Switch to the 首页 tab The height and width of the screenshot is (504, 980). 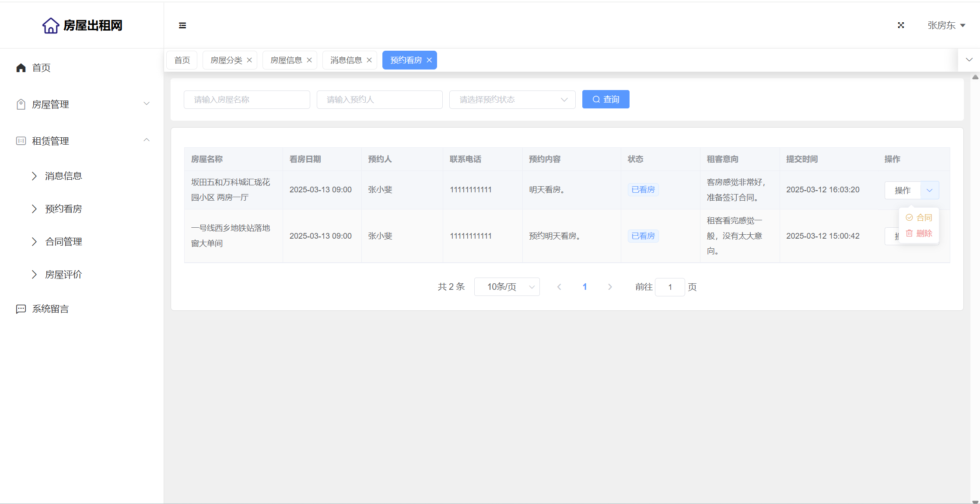182,60
